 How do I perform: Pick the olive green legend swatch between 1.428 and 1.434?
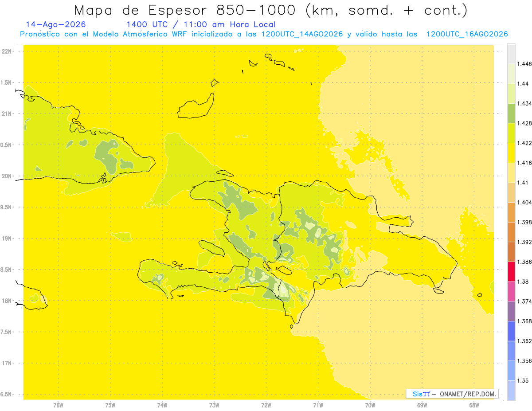(x=511, y=114)
